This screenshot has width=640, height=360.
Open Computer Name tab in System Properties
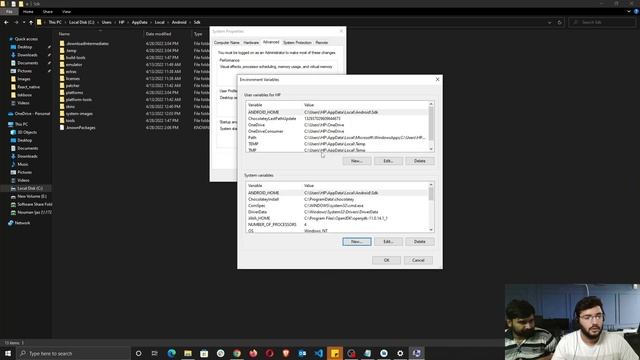[x=227, y=42]
